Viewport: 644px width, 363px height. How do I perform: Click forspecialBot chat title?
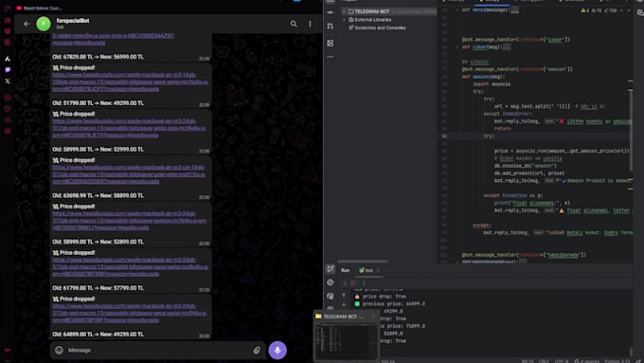click(73, 21)
